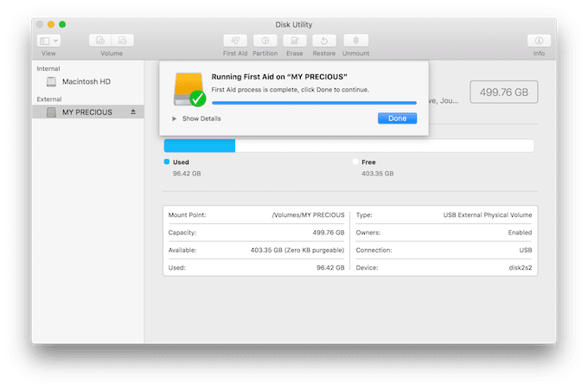
Task: Click the 403.35 GB value under Free
Action: (378, 174)
